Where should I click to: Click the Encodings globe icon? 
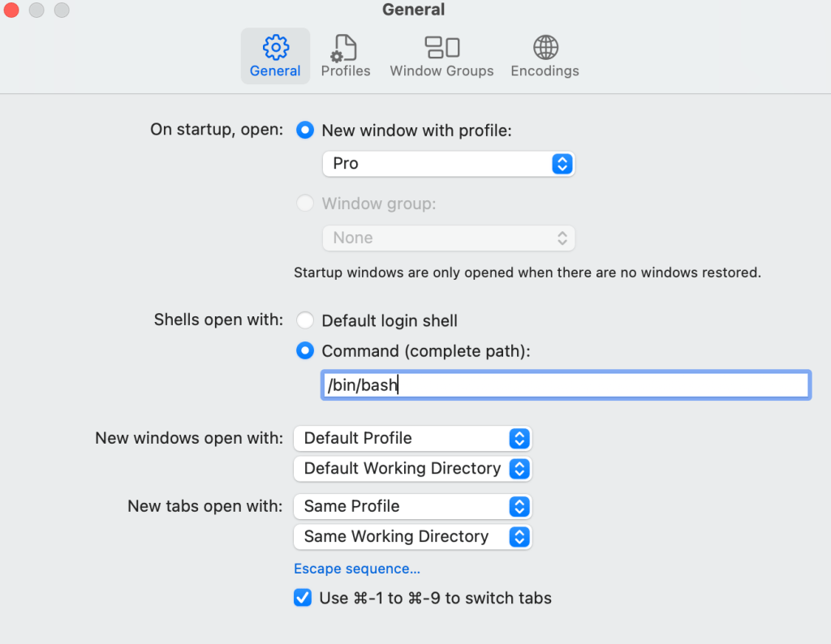pyautogui.click(x=545, y=47)
